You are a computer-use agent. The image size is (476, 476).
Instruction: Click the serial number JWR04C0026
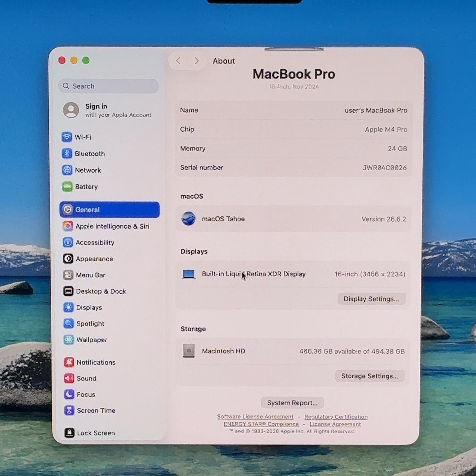(x=385, y=168)
